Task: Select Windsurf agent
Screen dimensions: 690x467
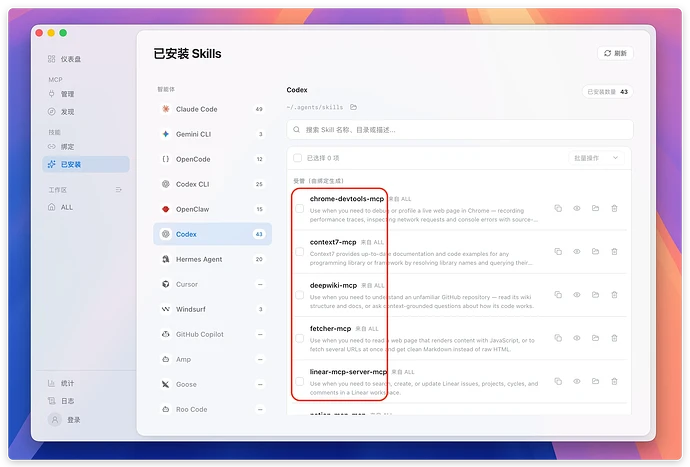Action: [x=213, y=309]
